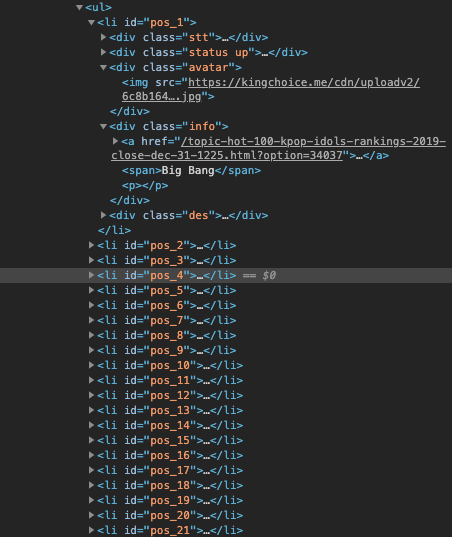
Task: Expand the li pos_15 node
Action: click(91, 440)
